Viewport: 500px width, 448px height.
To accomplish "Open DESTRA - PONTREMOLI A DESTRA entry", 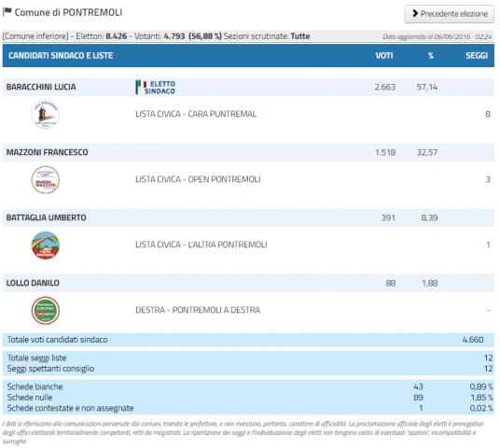I will (198, 310).
